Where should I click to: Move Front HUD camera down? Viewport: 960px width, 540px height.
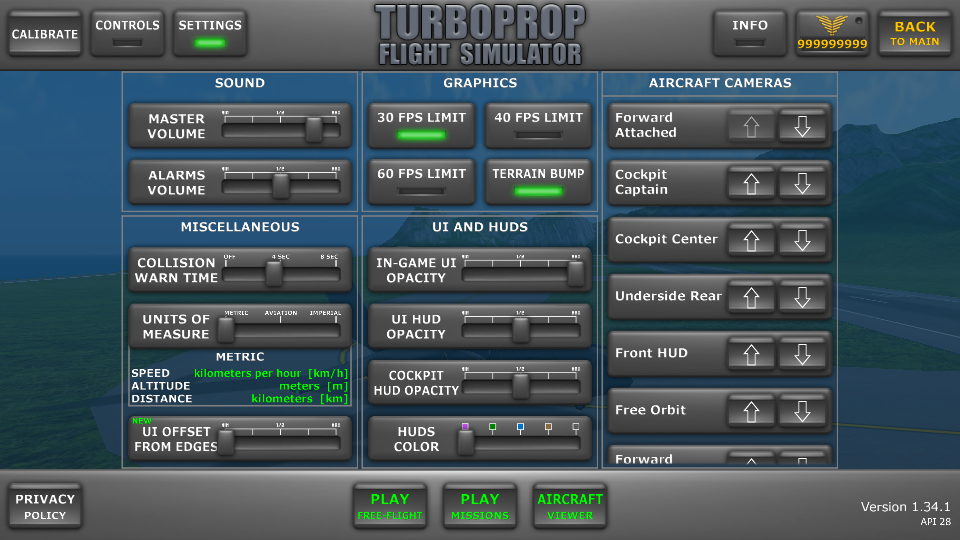[x=802, y=354]
